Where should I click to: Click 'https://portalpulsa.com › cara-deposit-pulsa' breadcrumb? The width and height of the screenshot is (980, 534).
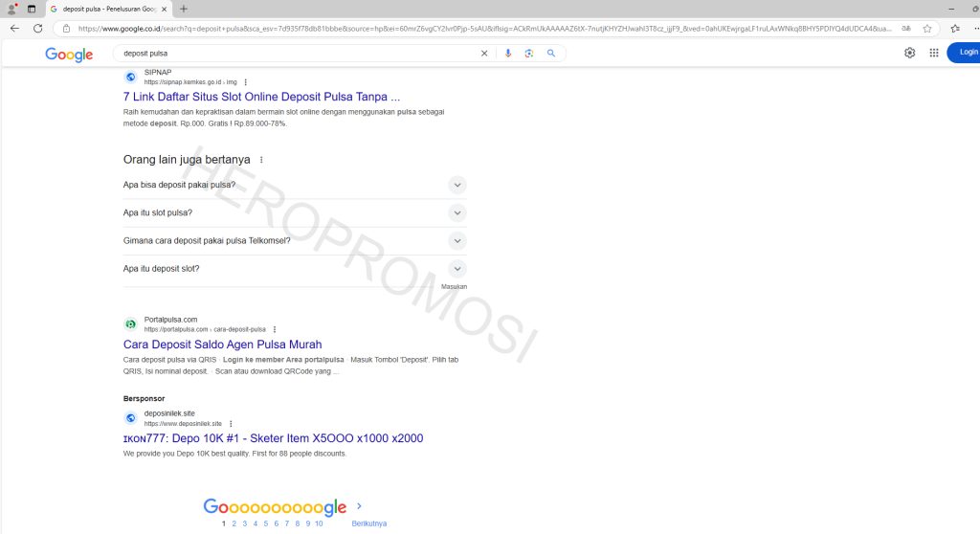coord(205,329)
